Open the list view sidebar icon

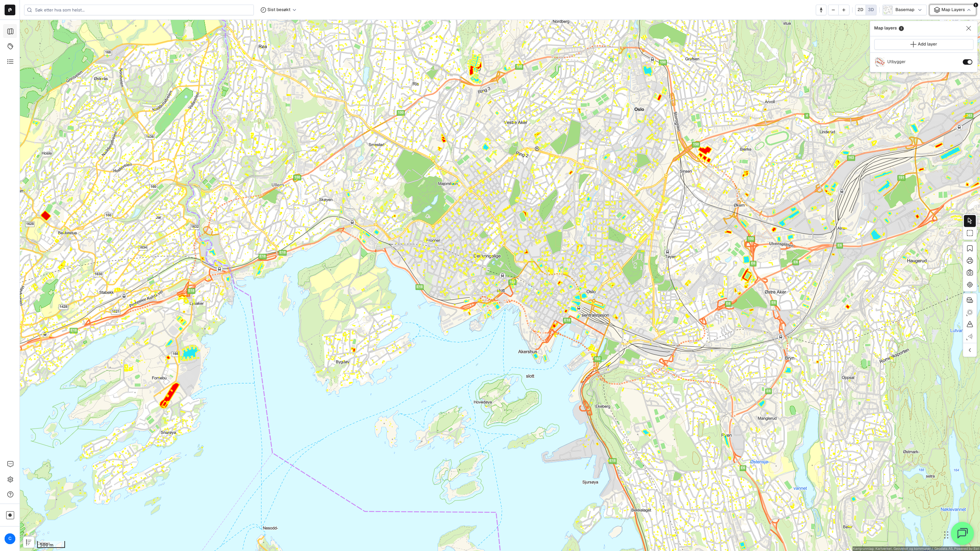[x=10, y=62]
